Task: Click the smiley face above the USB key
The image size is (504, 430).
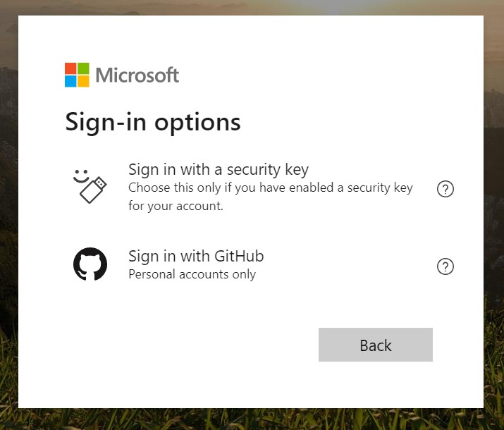Action: 80,176
